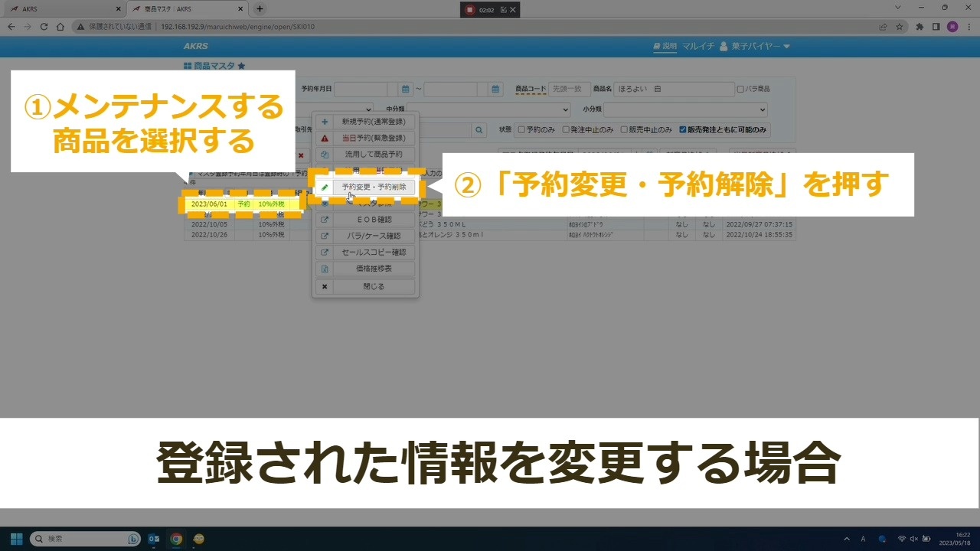Check the 予約のみ status checkbox

521,130
